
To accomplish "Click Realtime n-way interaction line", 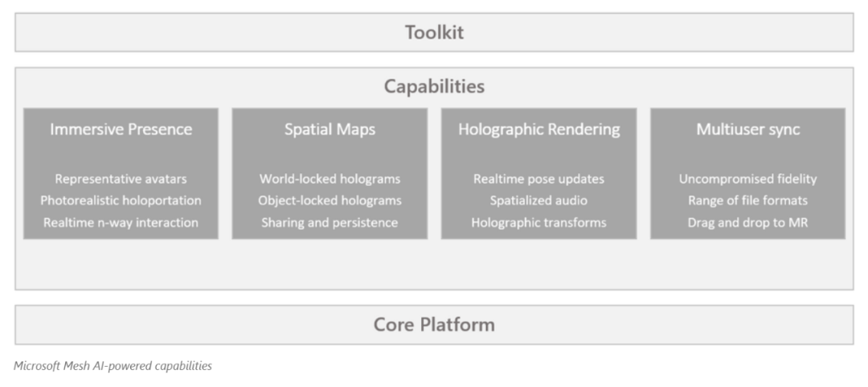I will pos(121,222).
